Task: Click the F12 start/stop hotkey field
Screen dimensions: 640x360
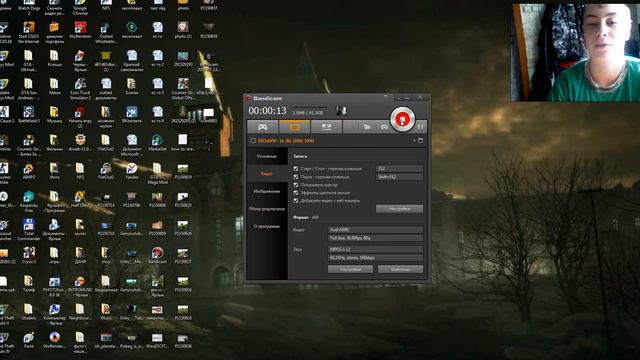Action: pyautogui.click(x=399, y=169)
